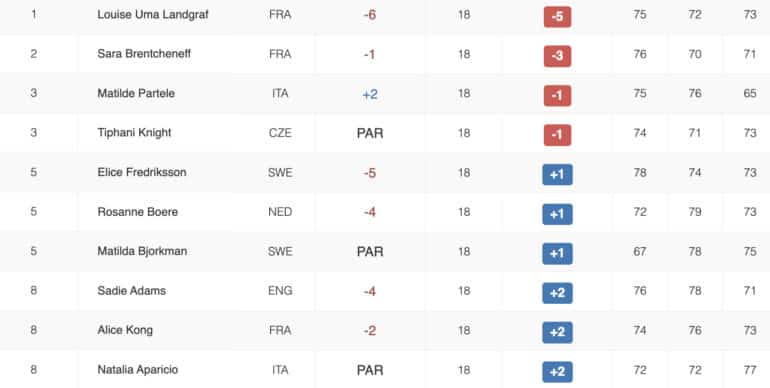The image size is (770, 388).
Task: Click Matilda Bjorkman's blue +1 badge
Action: click(x=557, y=253)
